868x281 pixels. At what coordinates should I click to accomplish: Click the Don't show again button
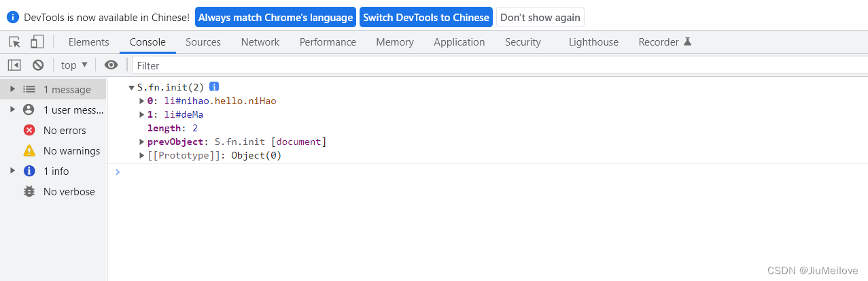(540, 18)
